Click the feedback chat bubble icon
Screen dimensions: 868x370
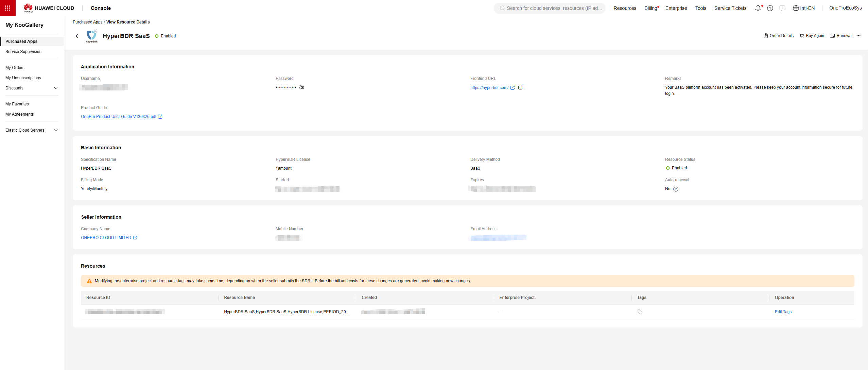point(782,8)
